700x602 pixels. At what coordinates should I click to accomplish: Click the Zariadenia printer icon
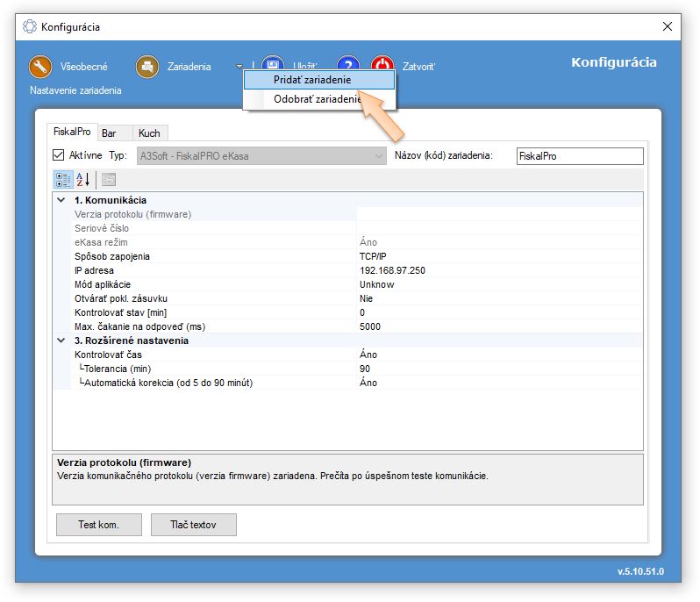(146, 67)
